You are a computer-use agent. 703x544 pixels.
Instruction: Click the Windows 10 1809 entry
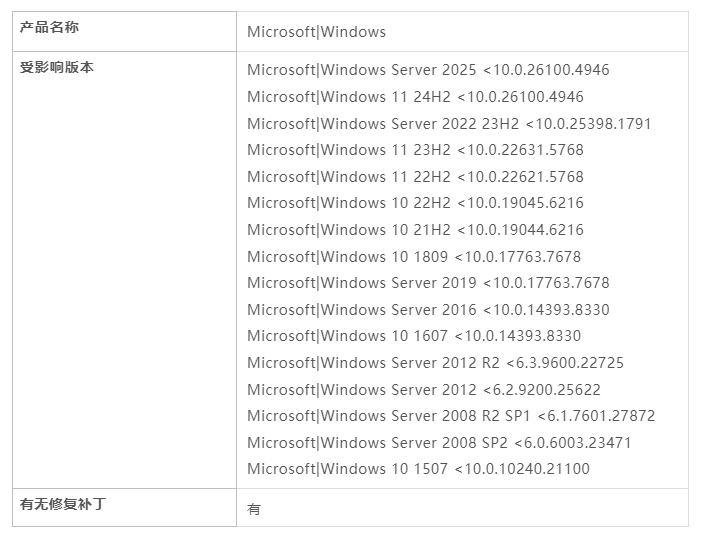click(x=414, y=257)
